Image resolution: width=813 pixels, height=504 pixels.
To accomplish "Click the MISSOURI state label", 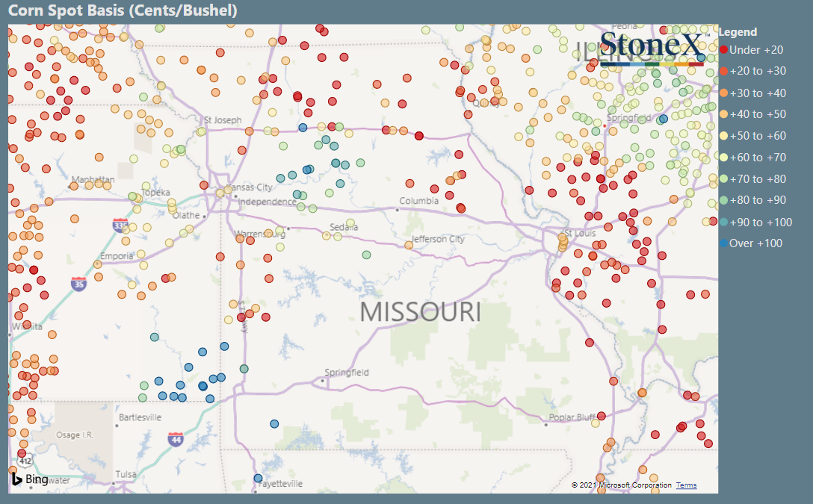I will [420, 312].
